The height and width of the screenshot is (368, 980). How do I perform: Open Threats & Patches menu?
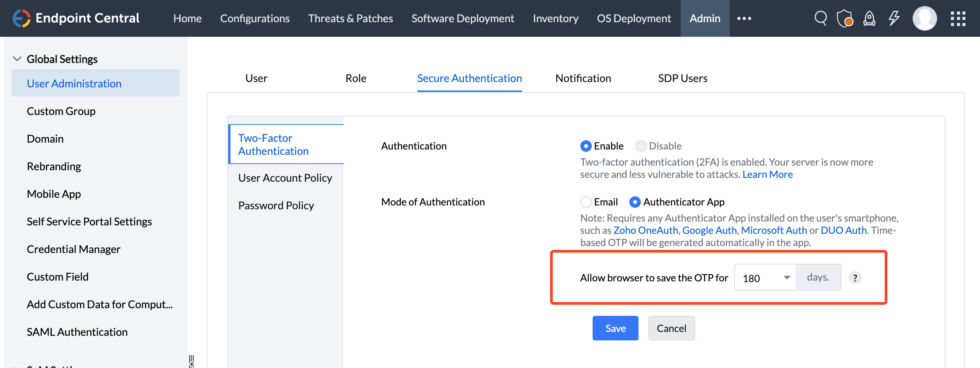click(x=350, y=18)
